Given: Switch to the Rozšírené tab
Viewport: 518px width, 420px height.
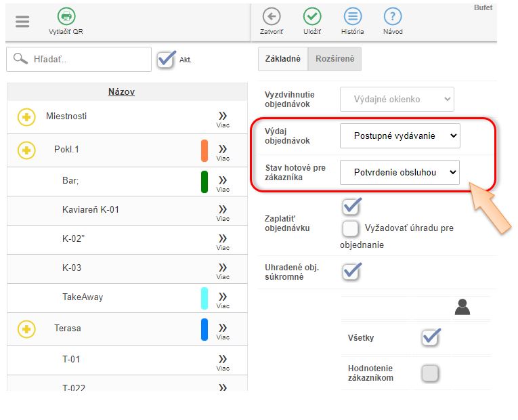Looking at the screenshot, I should (334, 59).
